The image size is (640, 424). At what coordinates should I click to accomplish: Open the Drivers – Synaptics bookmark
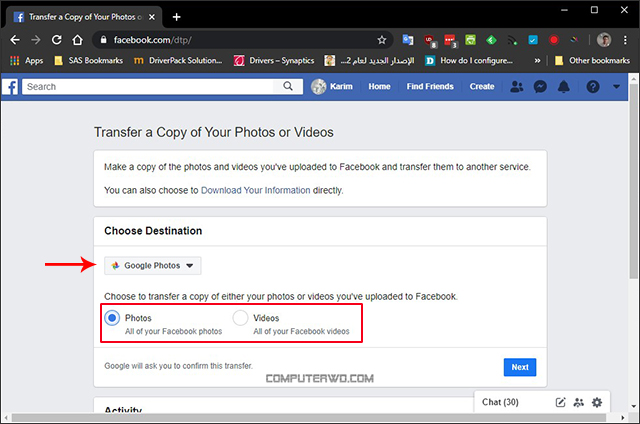tap(274, 61)
